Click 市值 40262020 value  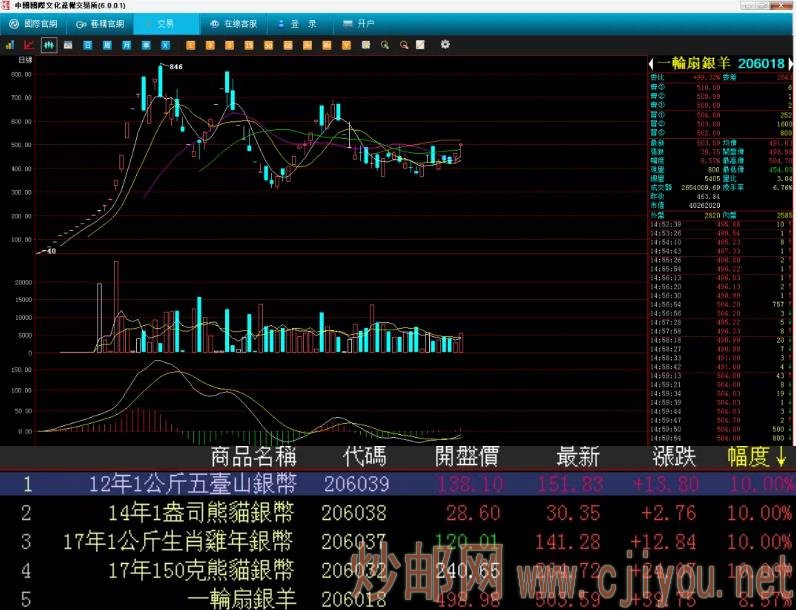click(703, 206)
